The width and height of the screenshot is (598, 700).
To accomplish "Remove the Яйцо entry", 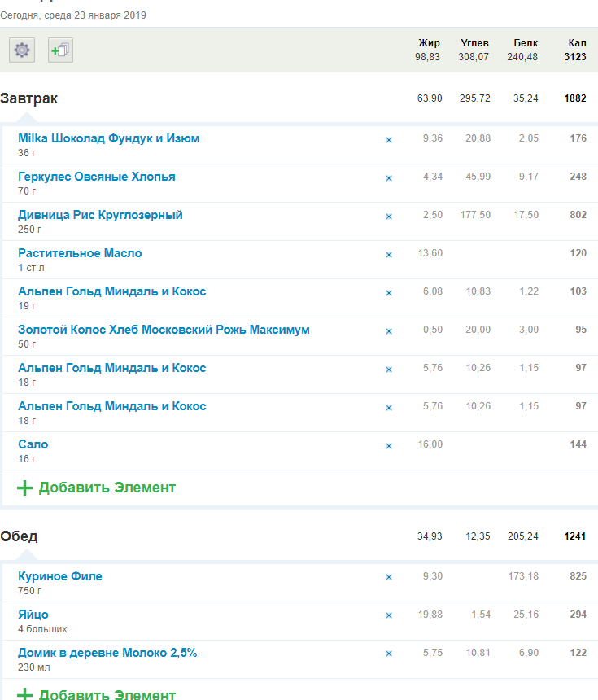I will (388, 616).
